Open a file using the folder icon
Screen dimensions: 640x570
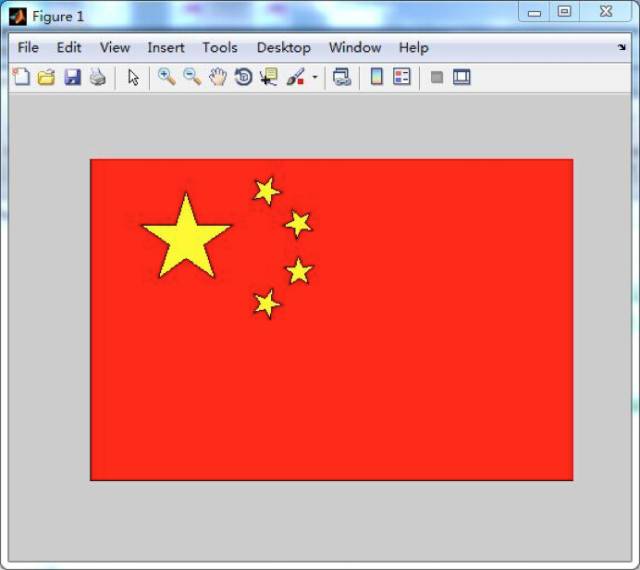[x=46, y=77]
